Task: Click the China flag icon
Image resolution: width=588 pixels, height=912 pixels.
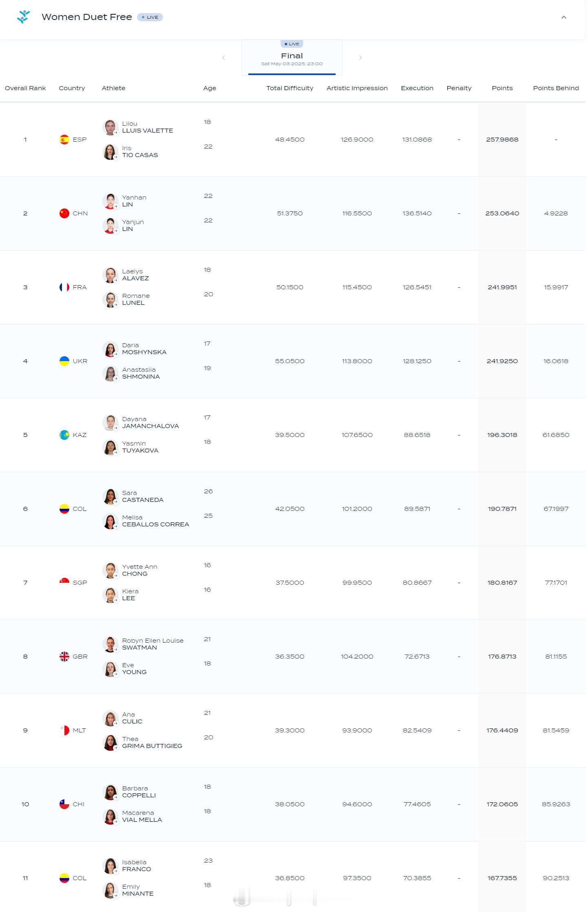Action: 64,213
